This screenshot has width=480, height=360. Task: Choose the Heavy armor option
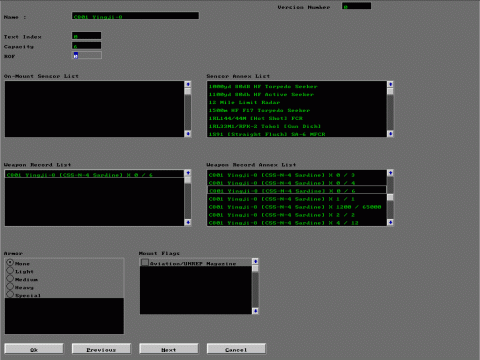point(10,287)
